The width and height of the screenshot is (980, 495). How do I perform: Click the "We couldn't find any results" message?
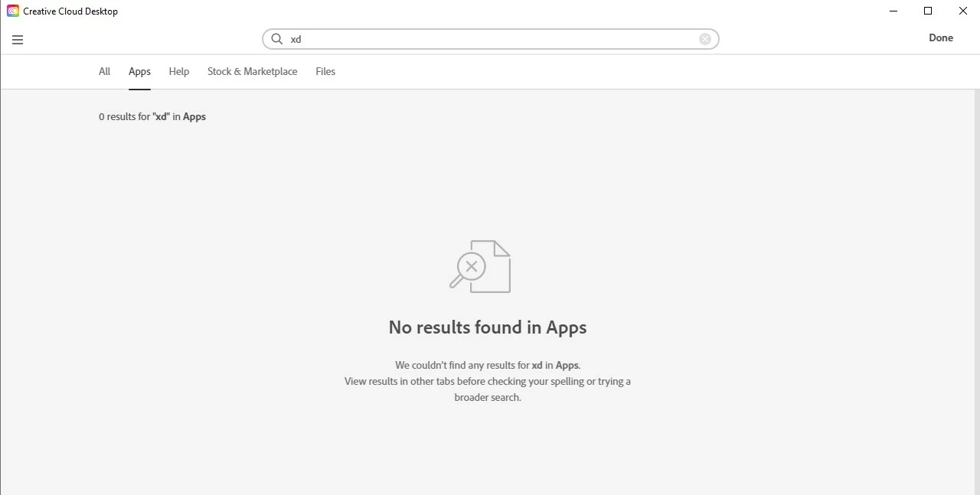click(x=488, y=365)
